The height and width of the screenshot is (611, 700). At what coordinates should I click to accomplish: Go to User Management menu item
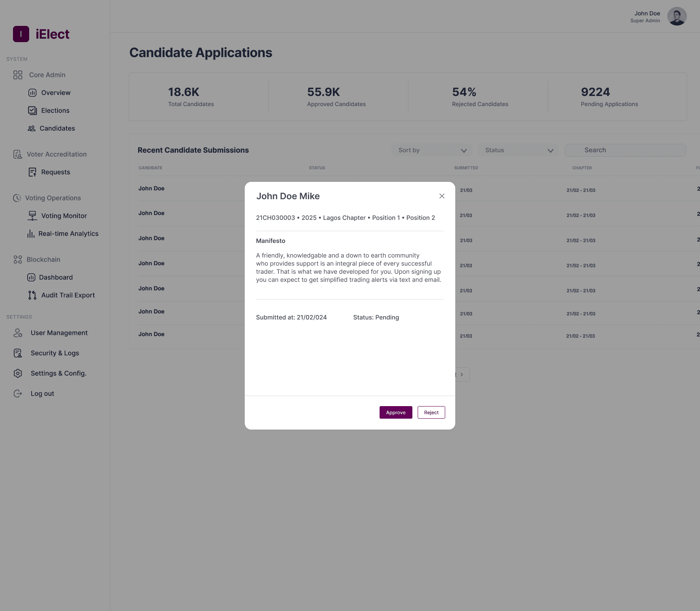pos(59,333)
